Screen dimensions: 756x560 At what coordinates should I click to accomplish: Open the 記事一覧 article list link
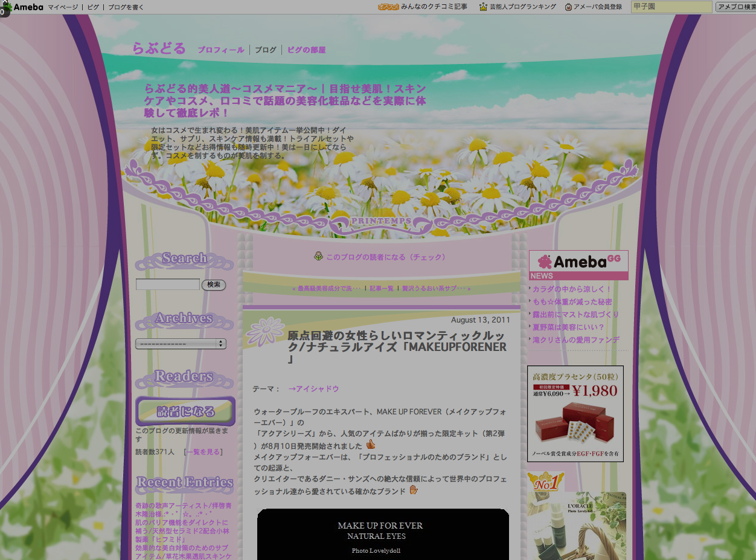click(x=382, y=289)
